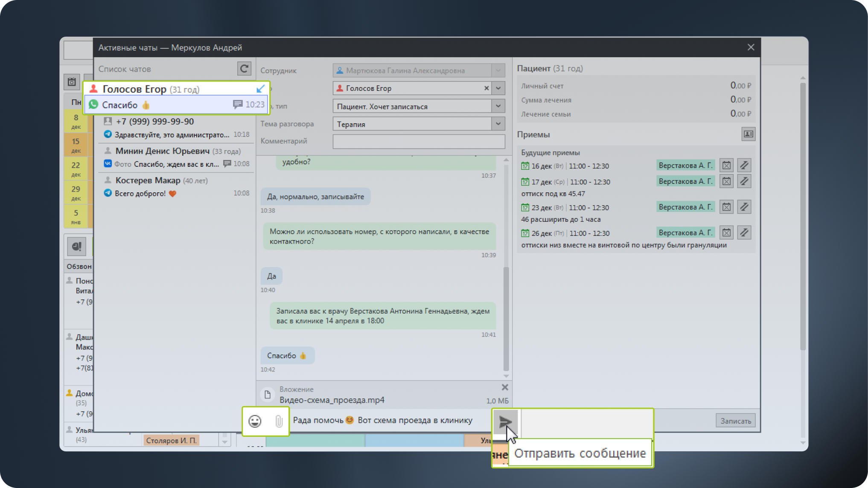Image resolution: width=868 pixels, height=488 pixels.
Task: Clear the Голосов Егор patient field
Action: (486, 88)
